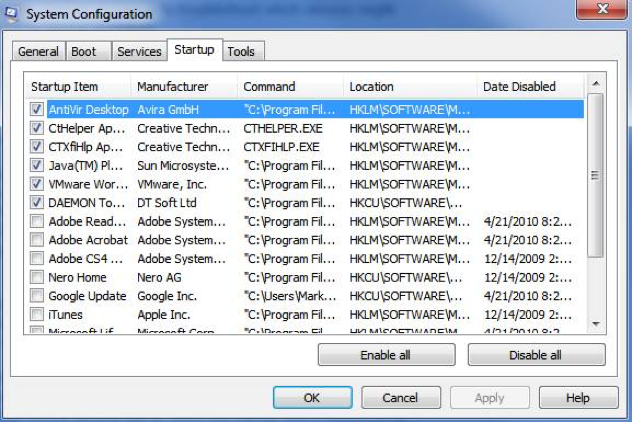Viewport: 632px width, 422px height.
Task: Enable the Nero Home startup checkbox
Action: [37, 277]
